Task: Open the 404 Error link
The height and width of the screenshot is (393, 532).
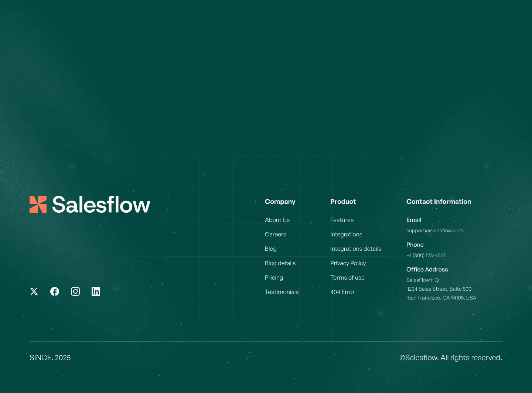Action: click(342, 292)
